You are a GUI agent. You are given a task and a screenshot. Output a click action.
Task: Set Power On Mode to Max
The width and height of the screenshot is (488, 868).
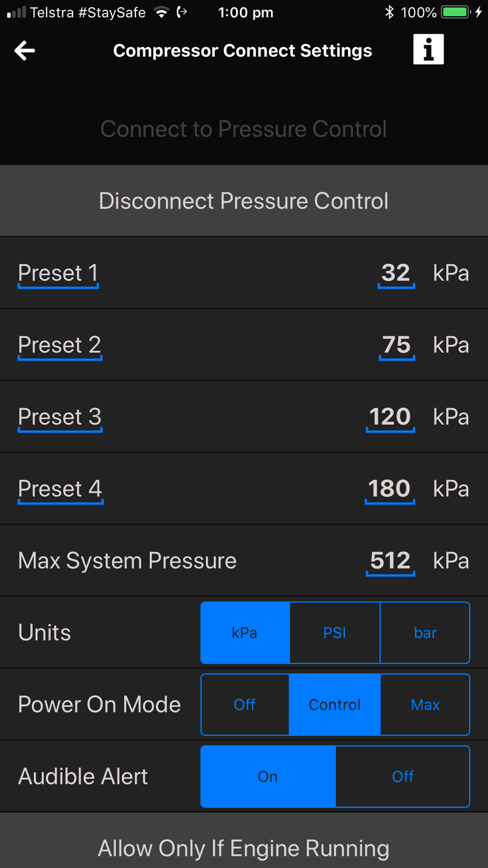pyautogui.click(x=425, y=704)
